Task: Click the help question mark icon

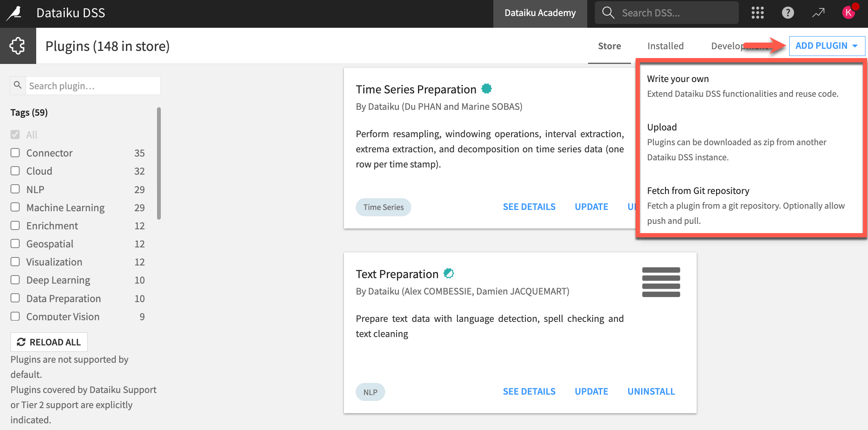Action: pos(788,13)
